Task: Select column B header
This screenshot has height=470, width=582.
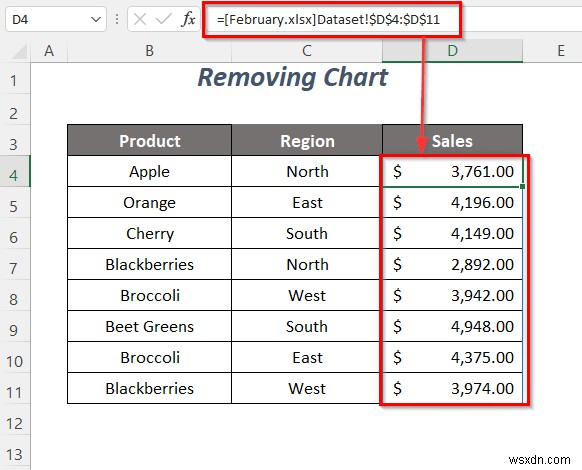Action: [x=150, y=51]
